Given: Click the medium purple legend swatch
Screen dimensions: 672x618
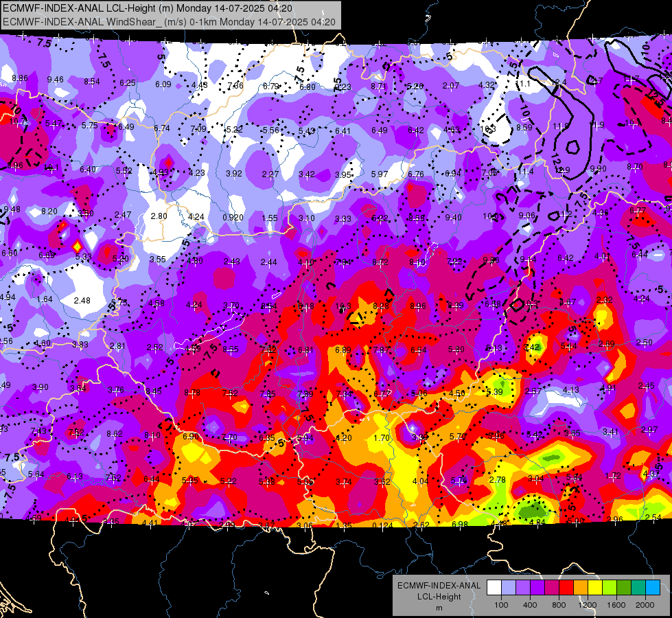Looking at the screenshot, I should pyautogui.click(x=523, y=588).
